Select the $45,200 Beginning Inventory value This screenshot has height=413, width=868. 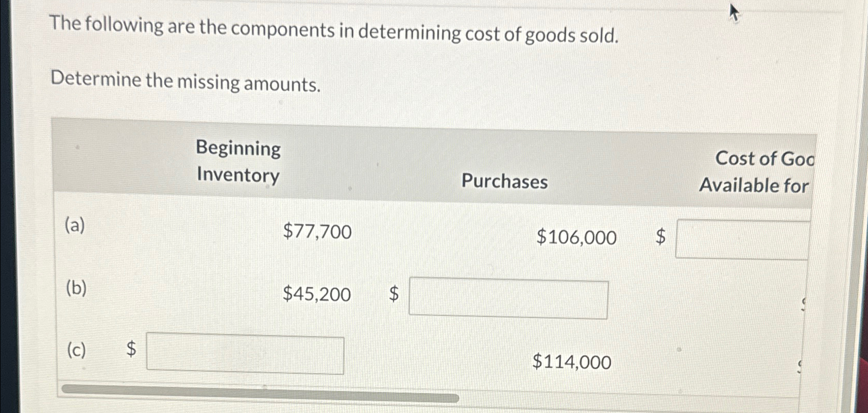pyautogui.click(x=316, y=295)
